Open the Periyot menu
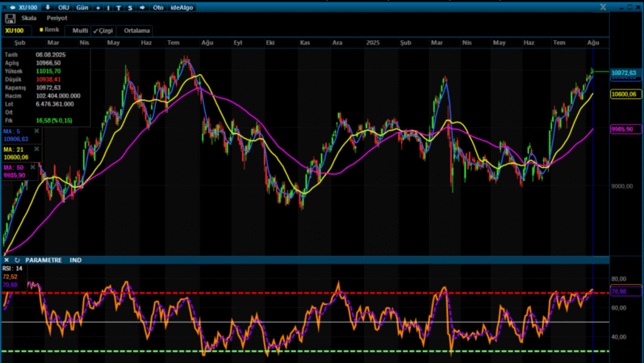The height and width of the screenshot is (363, 644). (56, 18)
